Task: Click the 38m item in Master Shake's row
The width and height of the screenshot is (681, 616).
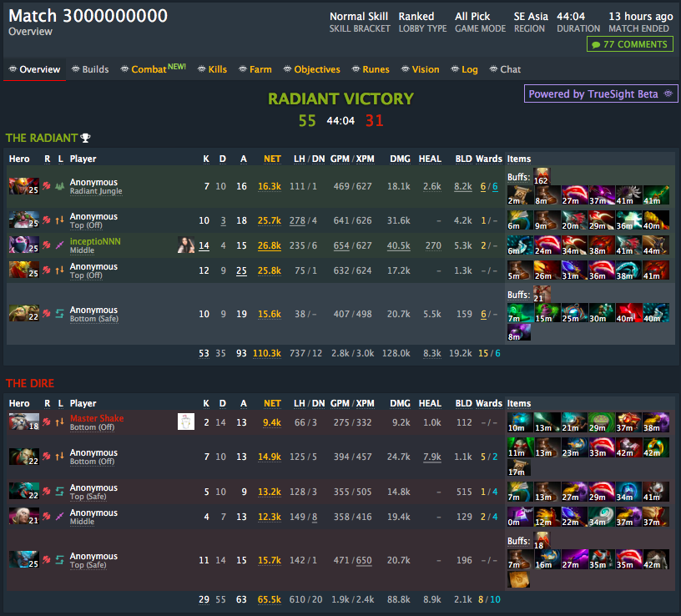Action: [655, 422]
